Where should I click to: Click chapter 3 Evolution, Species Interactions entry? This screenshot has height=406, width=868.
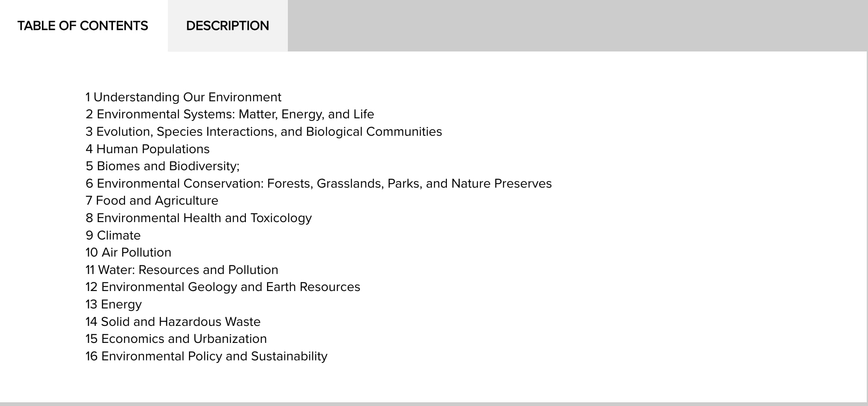[x=264, y=132]
